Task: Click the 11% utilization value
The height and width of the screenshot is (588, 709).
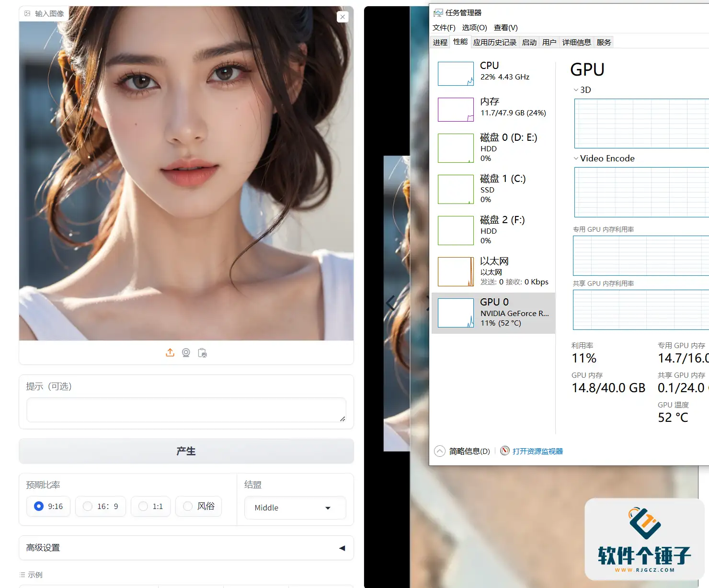Action: (x=584, y=358)
